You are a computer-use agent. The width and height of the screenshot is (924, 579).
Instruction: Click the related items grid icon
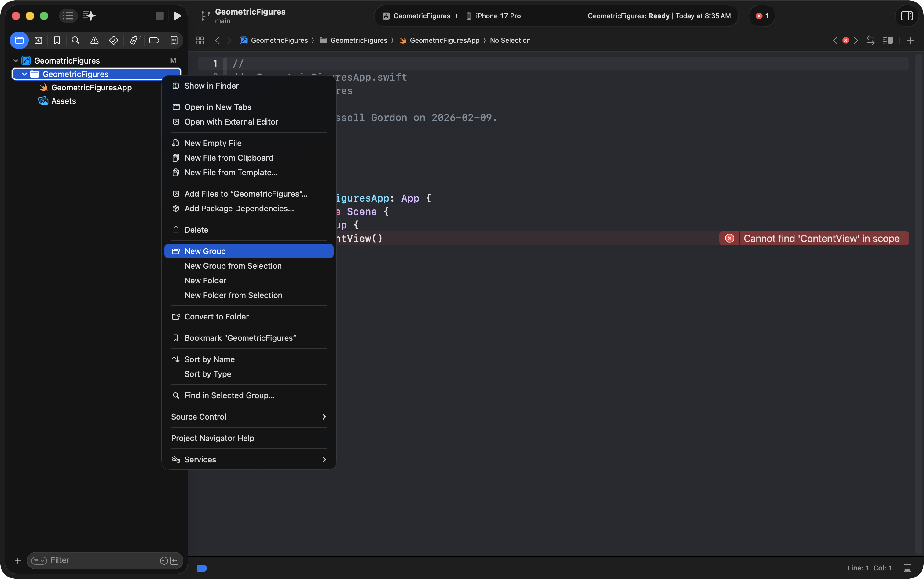[200, 40]
